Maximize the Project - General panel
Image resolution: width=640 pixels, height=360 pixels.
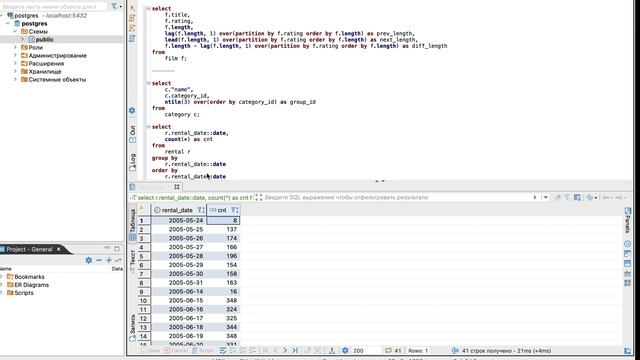pyautogui.click(x=117, y=248)
